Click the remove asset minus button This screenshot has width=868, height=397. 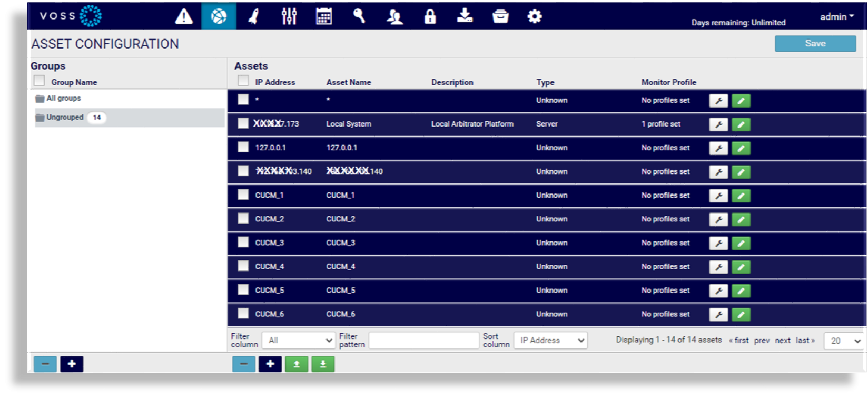pyautogui.click(x=243, y=364)
